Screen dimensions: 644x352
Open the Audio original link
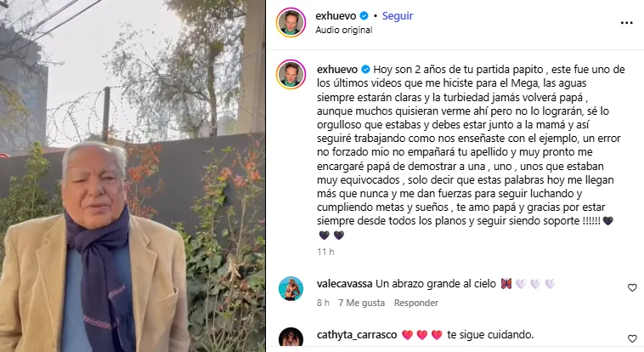[344, 30]
